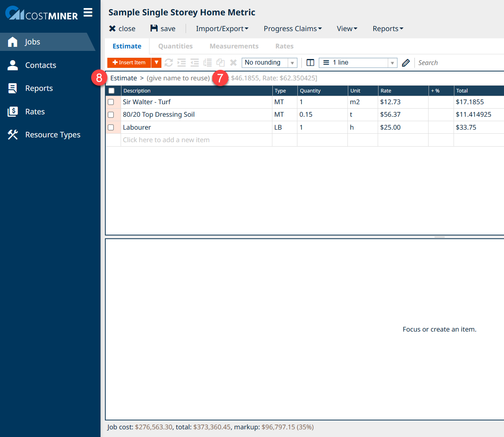Save the job using the floppy disk icon
Viewport: 504px width, 437px height.
coord(163,29)
